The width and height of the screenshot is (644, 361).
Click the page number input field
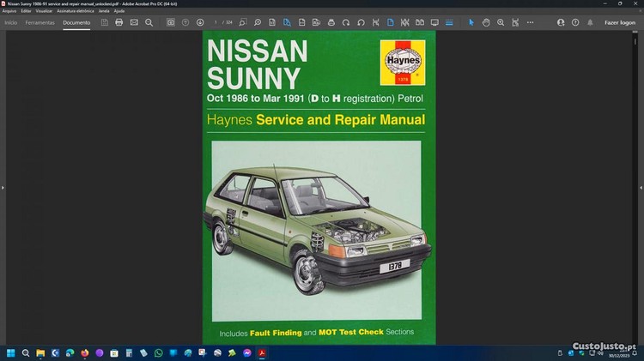click(x=217, y=22)
